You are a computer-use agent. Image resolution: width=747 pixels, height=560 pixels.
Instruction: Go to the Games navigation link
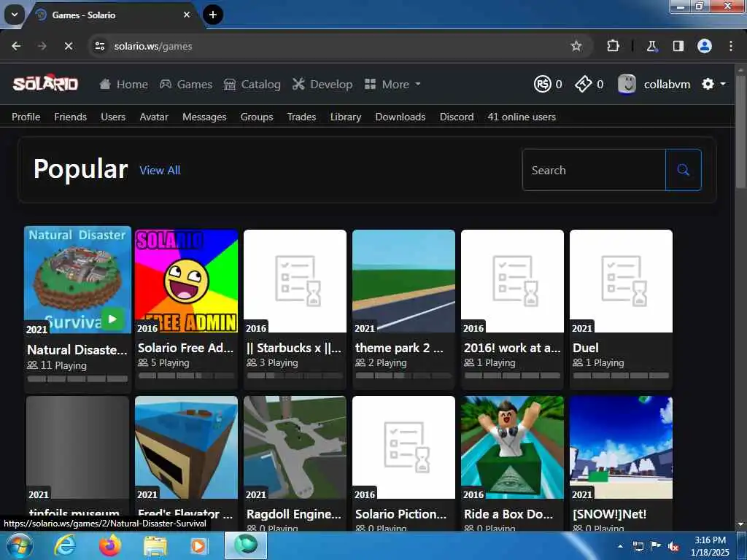[x=186, y=85]
